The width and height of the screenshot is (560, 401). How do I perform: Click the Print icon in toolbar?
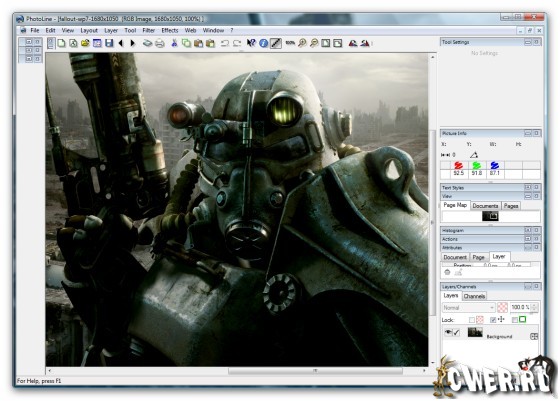[x=160, y=44]
